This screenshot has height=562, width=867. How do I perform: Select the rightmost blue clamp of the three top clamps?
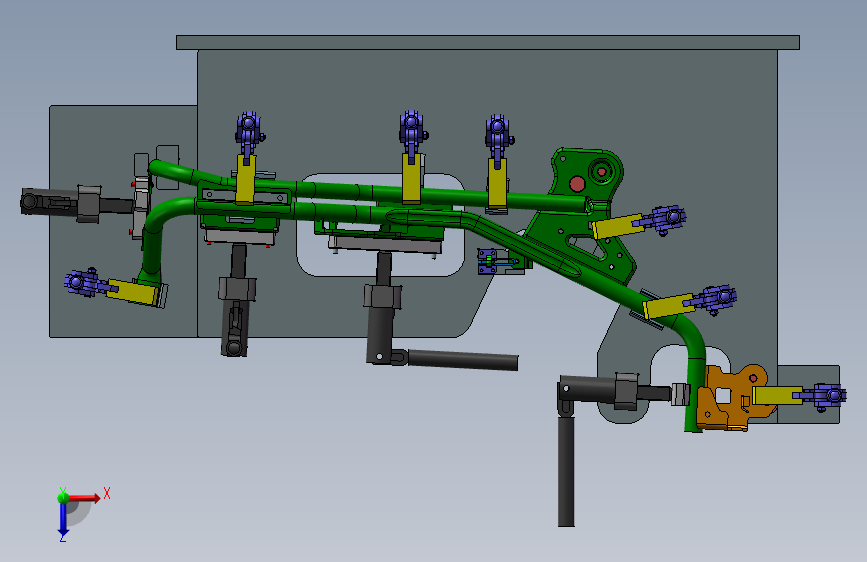pos(498,136)
